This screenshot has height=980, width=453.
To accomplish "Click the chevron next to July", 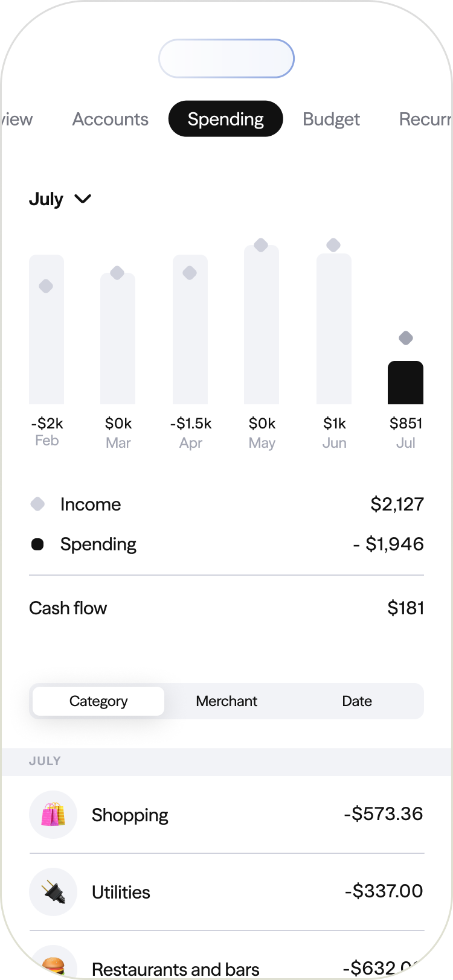I will [83, 199].
